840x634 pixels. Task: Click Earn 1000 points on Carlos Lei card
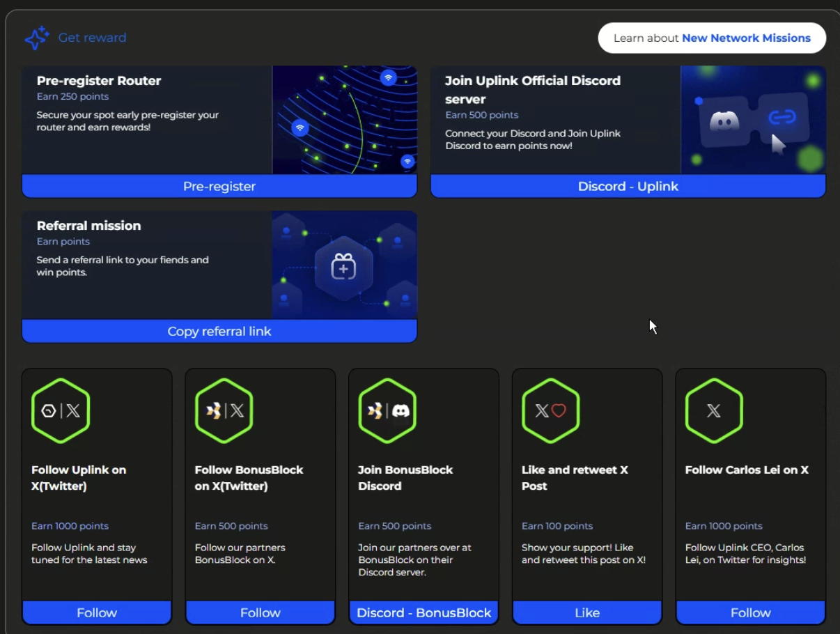(x=724, y=526)
